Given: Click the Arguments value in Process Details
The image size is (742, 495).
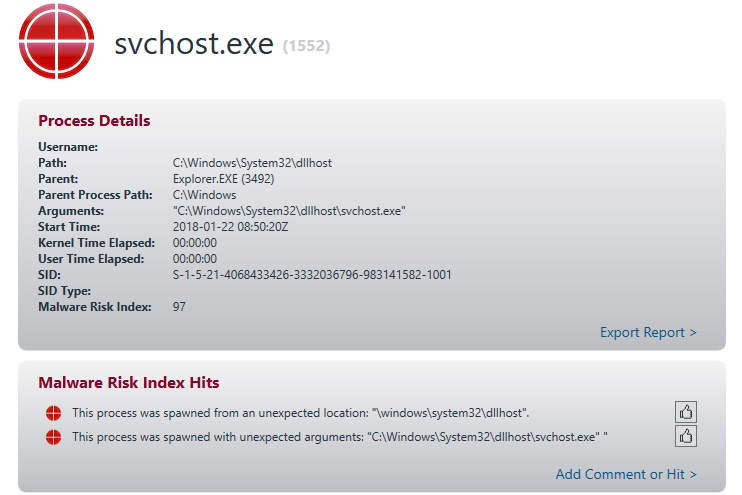Looking at the screenshot, I should point(289,211).
